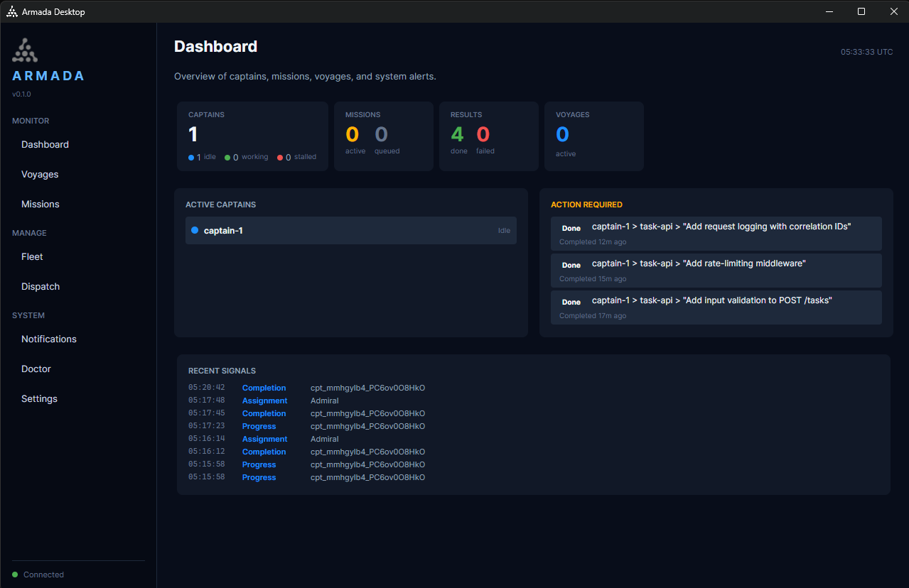Click the Done badge on the rate-limiting middleware item

tap(571, 265)
